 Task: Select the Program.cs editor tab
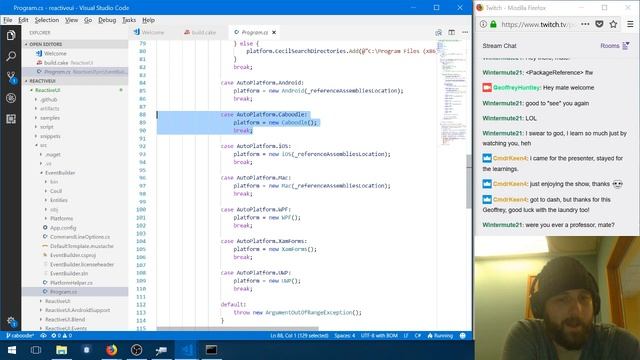click(255, 32)
